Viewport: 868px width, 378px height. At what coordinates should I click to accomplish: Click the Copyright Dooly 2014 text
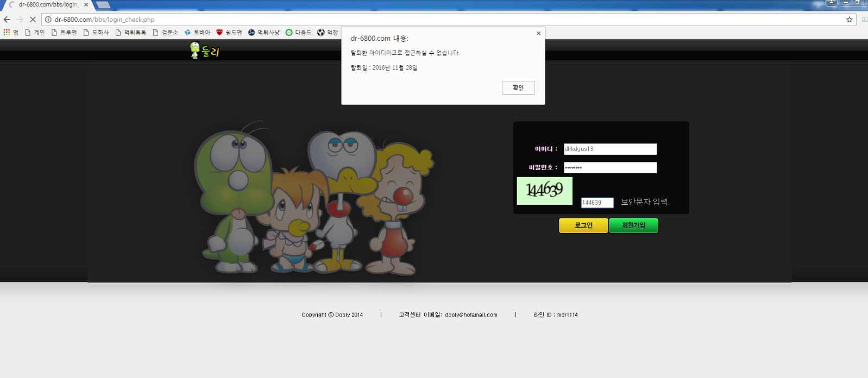pyautogui.click(x=332, y=315)
